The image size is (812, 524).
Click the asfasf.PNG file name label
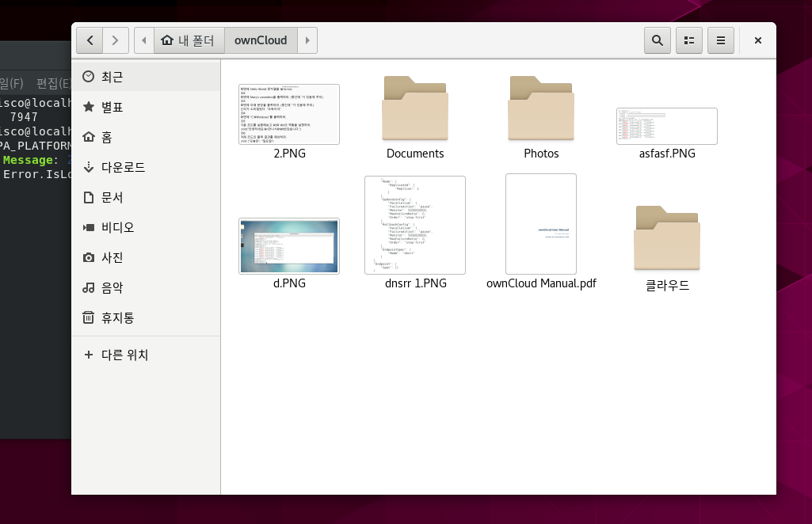[x=667, y=154]
